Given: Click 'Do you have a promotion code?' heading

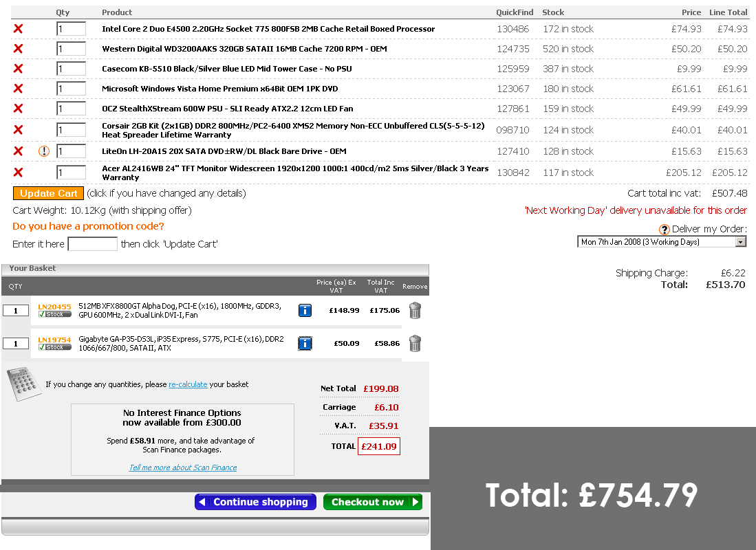Looking at the screenshot, I should click(88, 226).
